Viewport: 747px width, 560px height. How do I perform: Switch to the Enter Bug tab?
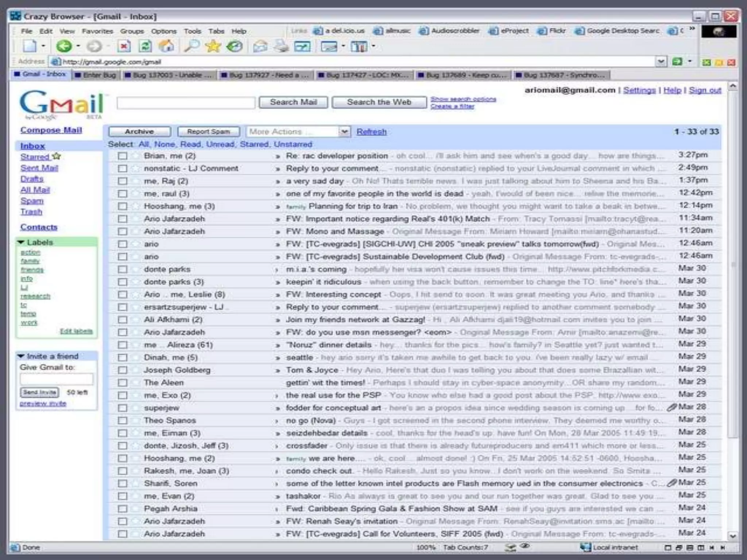(x=96, y=75)
